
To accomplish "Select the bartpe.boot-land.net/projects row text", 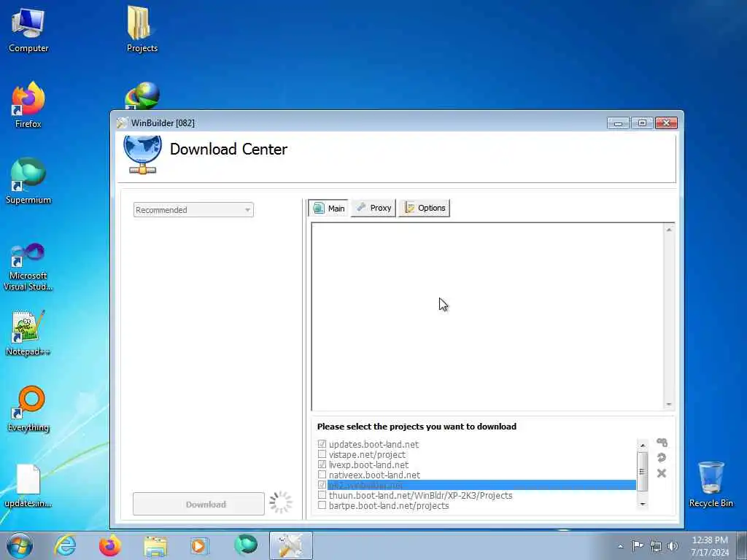I will coord(389,506).
